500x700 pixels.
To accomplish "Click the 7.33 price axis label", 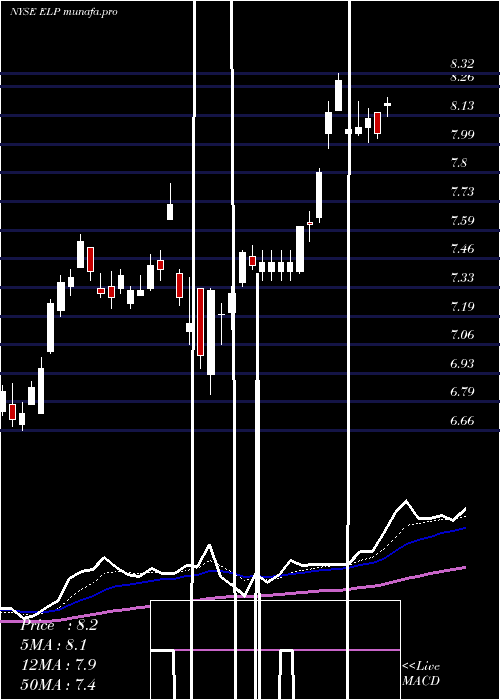I will click(462, 278).
